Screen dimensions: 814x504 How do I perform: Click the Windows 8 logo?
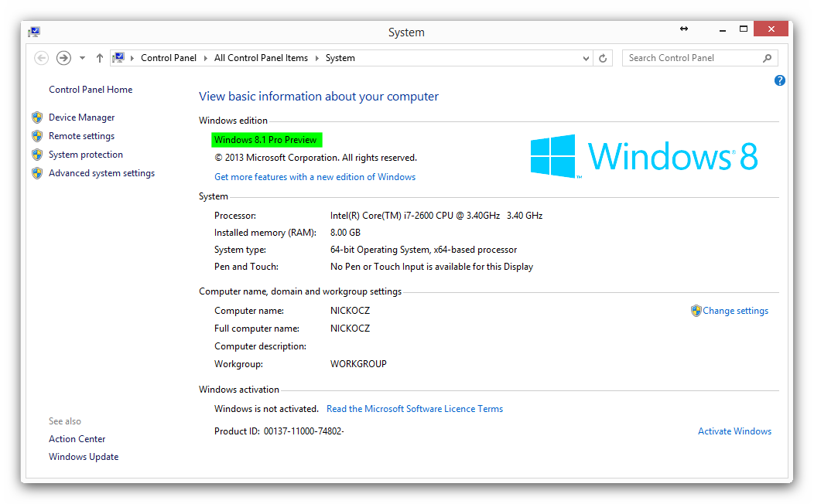(x=645, y=156)
